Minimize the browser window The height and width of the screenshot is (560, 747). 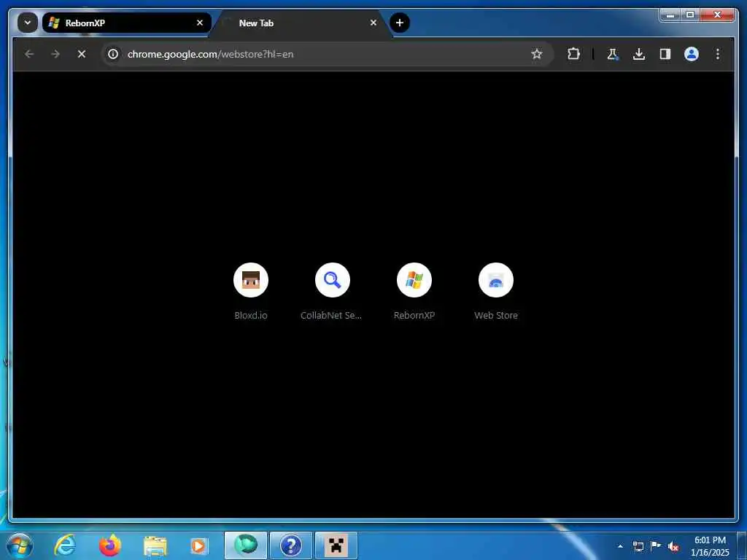point(670,15)
